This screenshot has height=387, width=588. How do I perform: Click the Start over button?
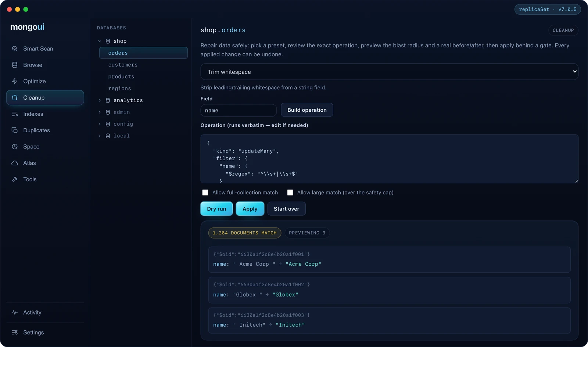286,209
